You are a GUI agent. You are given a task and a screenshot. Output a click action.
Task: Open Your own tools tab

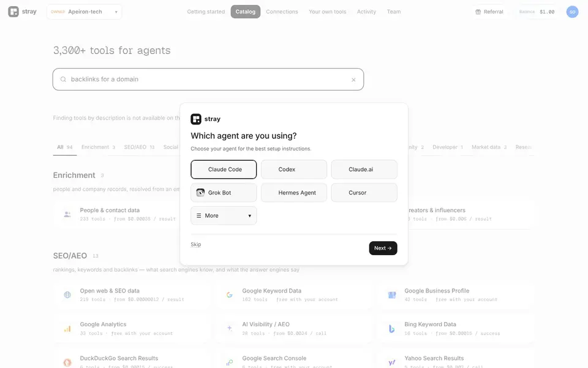point(327,12)
